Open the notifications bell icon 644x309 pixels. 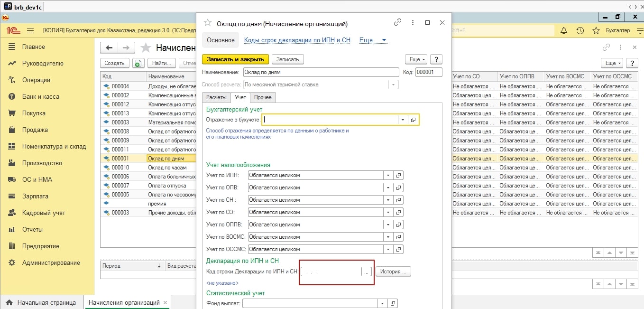click(564, 30)
